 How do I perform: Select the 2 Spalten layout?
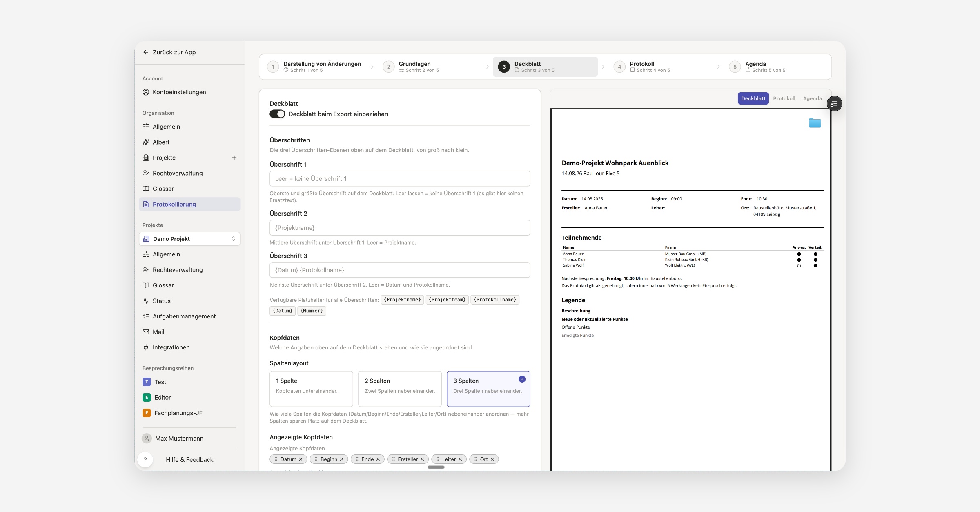(x=400, y=389)
